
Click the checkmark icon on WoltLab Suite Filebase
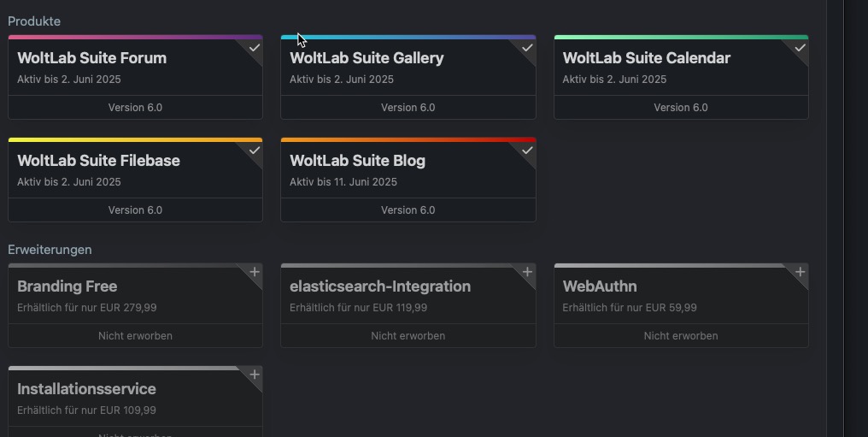tap(254, 151)
